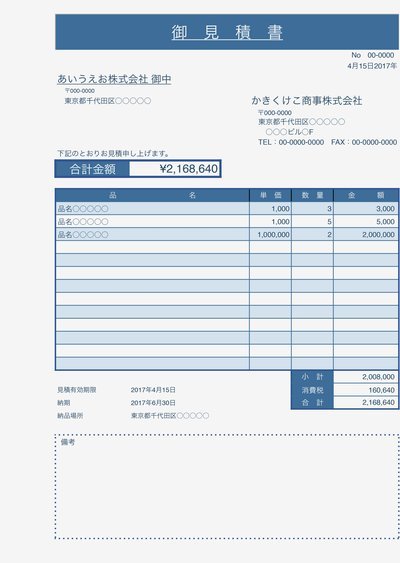
Task: Select the delivery date '2017年6月30日'
Action: pyautogui.click(x=153, y=403)
